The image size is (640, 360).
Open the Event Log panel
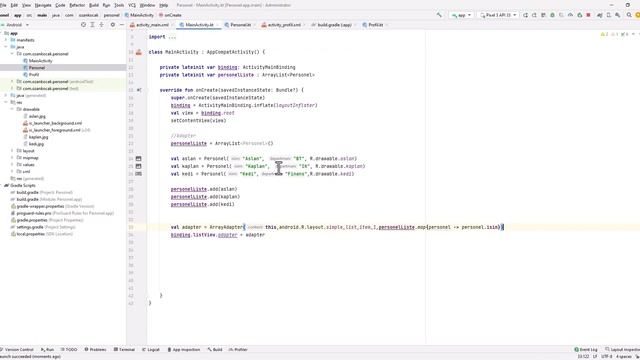(586, 349)
